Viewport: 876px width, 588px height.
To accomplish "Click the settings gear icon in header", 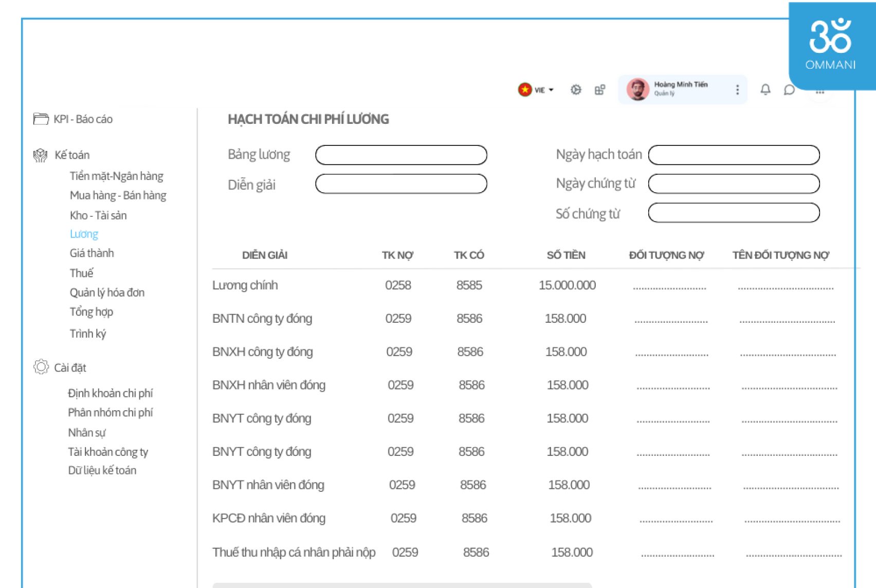I will (x=576, y=90).
